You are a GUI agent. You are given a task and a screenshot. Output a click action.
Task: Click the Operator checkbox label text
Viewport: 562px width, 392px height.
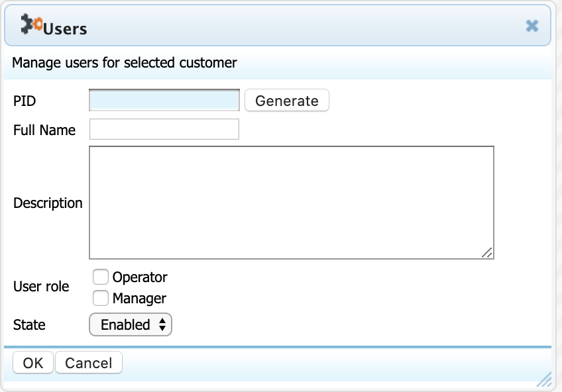tap(140, 277)
